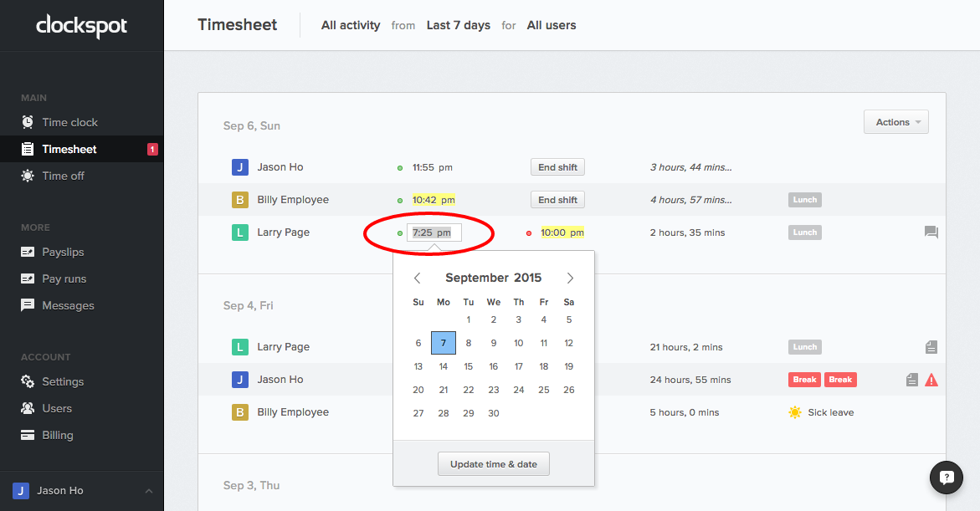980x511 pixels.
Task: Click Lunch tag on Billy Employee row
Action: click(805, 200)
